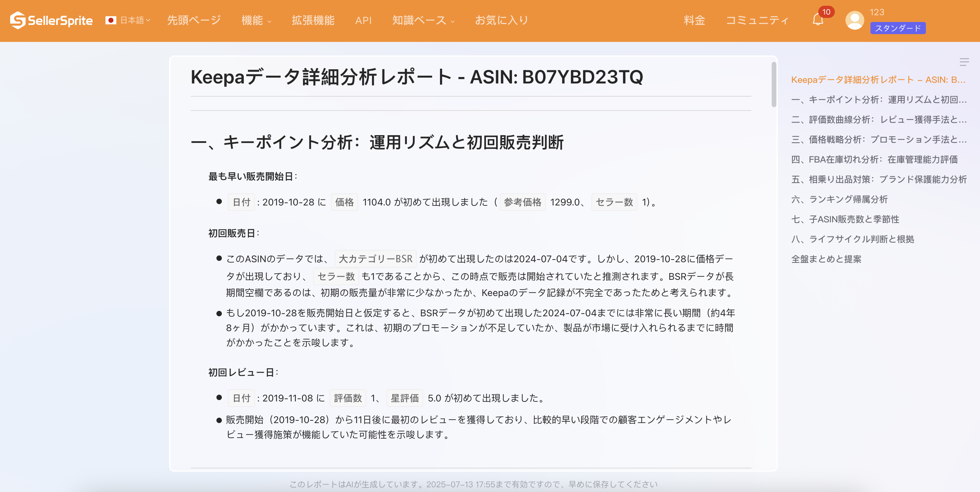Jump to 五、相乗り出品対策 outline entry
This screenshot has height=492, width=980.
[879, 179]
